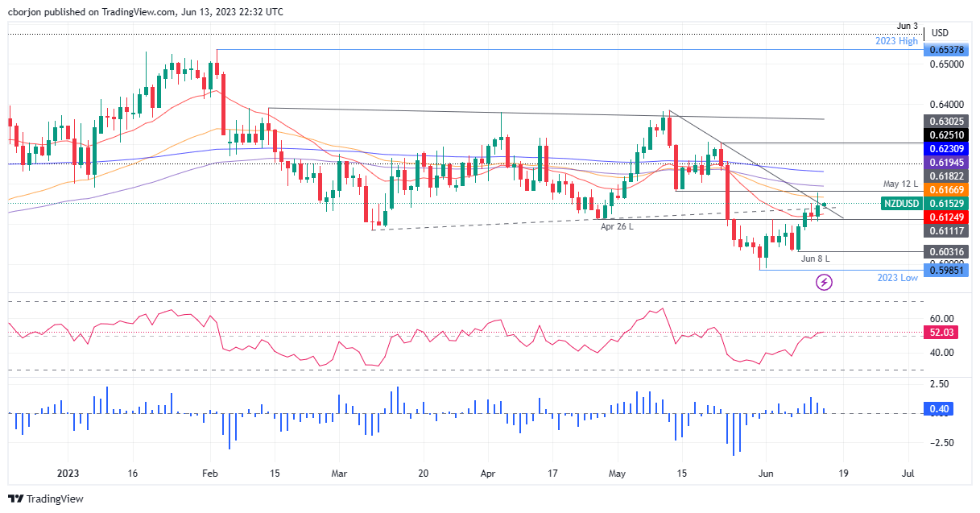The image size is (980, 513).
Task: Click the green 0.61529 current price badge
Action: click(x=947, y=203)
